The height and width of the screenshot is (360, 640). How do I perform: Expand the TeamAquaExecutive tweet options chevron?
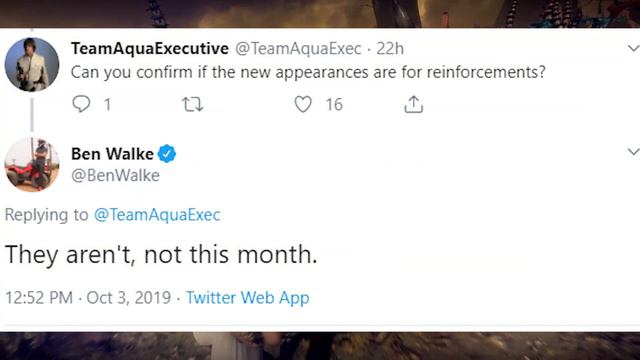pyautogui.click(x=633, y=49)
